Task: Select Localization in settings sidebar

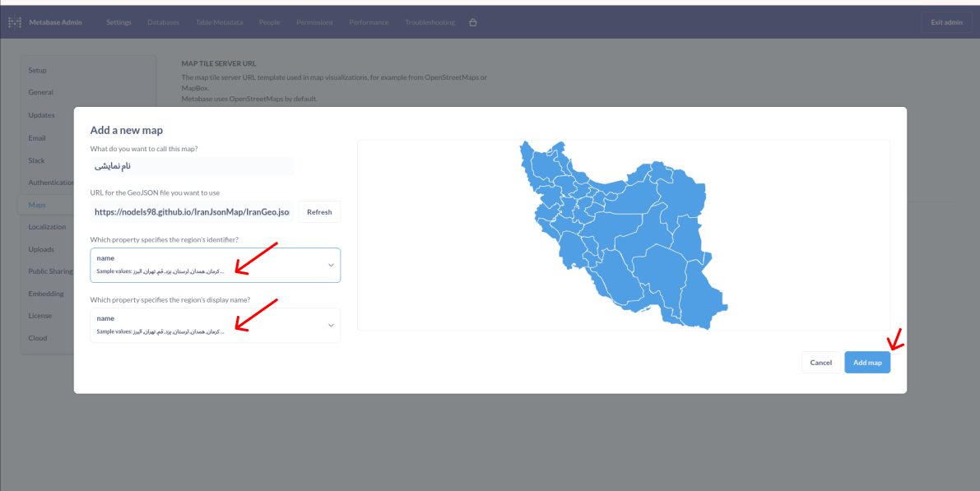Action: pos(47,227)
